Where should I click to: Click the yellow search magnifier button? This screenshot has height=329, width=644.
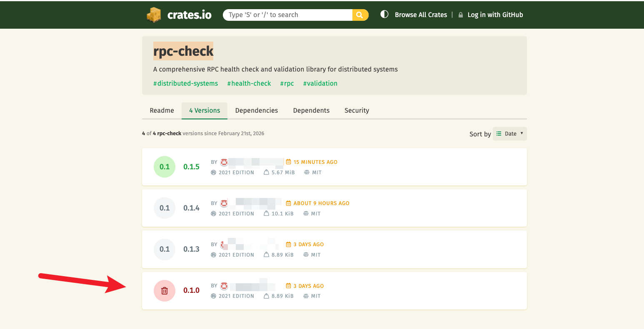(360, 15)
